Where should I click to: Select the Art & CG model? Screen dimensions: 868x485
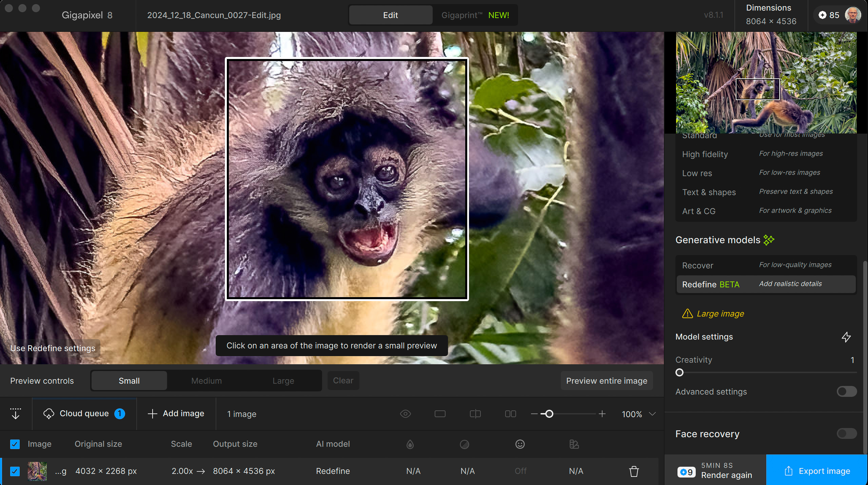pyautogui.click(x=766, y=211)
